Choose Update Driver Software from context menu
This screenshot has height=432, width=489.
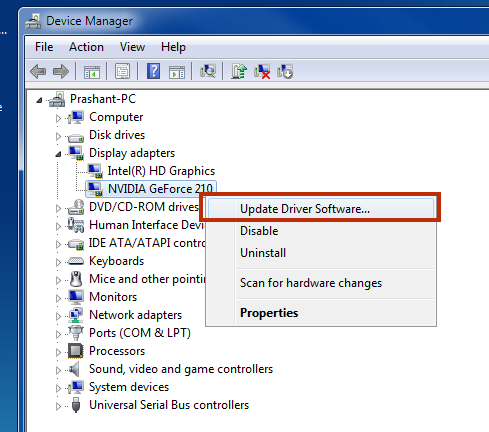(321, 209)
